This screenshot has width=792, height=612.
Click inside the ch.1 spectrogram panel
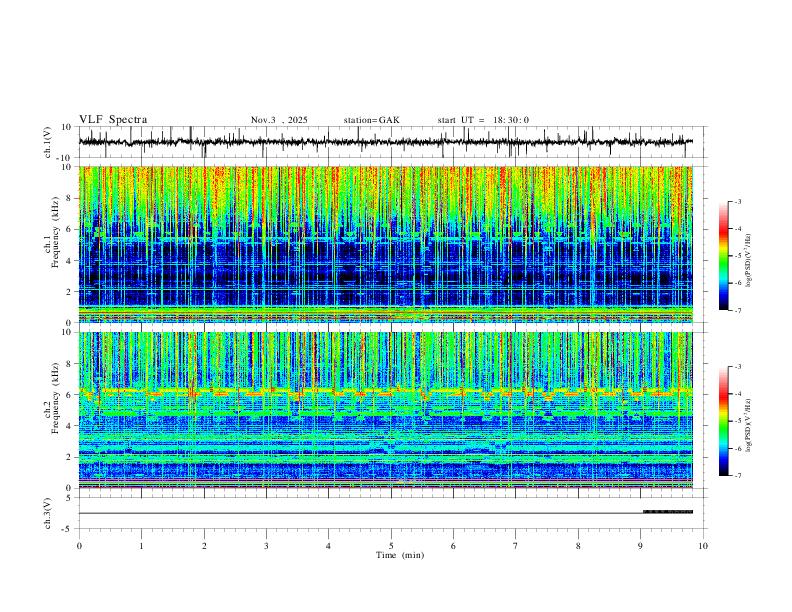pos(386,244)
